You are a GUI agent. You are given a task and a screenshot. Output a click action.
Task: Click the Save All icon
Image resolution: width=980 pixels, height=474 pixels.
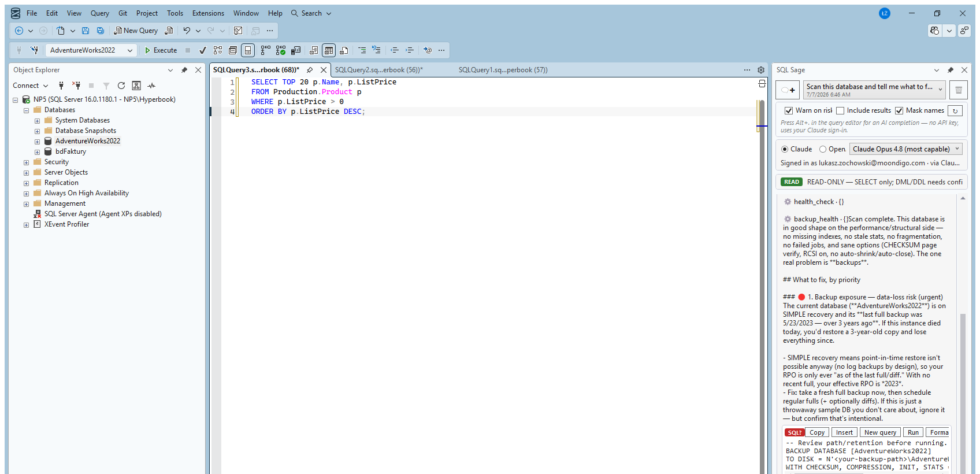[x=101, y=31]
